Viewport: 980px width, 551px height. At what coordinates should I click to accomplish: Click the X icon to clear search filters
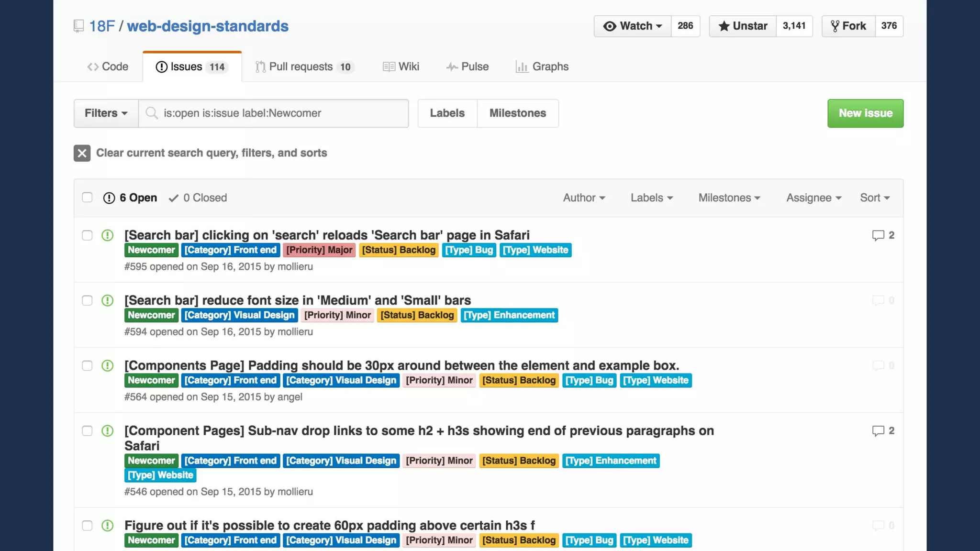pos(82,153)
